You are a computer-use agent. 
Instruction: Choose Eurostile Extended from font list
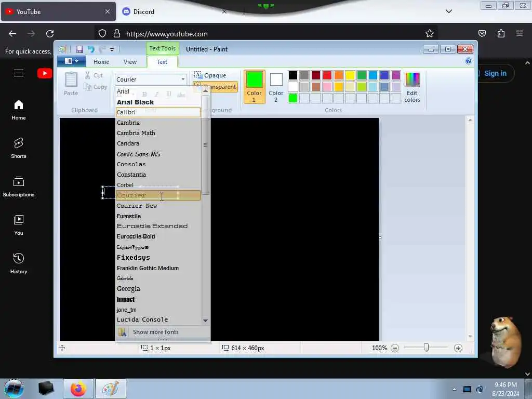coord(158,226)
